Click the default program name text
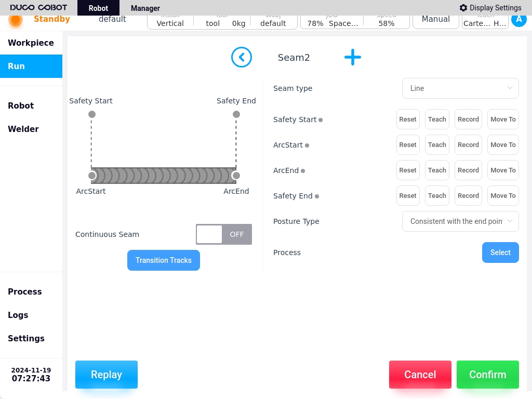The width and height of the screenshot is (532, 399). [x=112, y=19]
